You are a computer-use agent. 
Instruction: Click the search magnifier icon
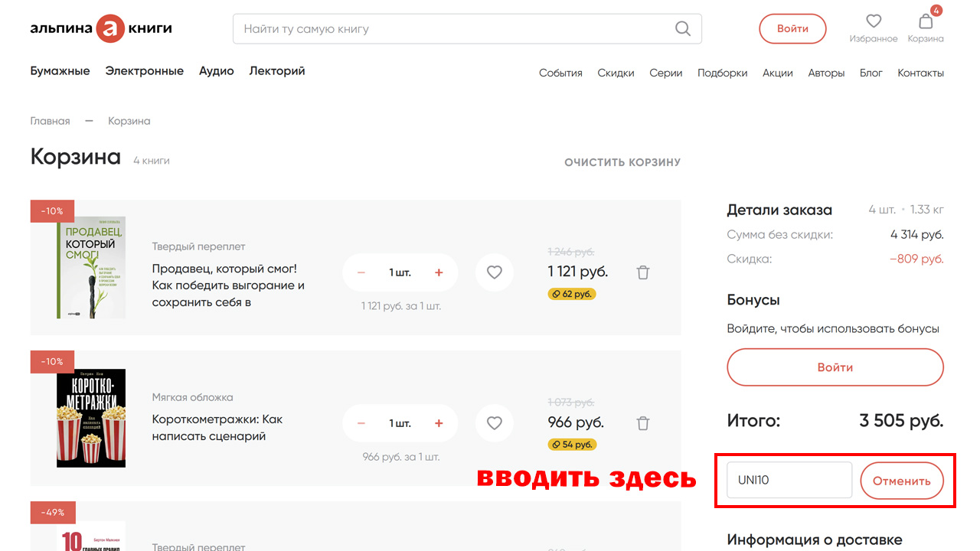pyautogui.click(x=683, y=29)
